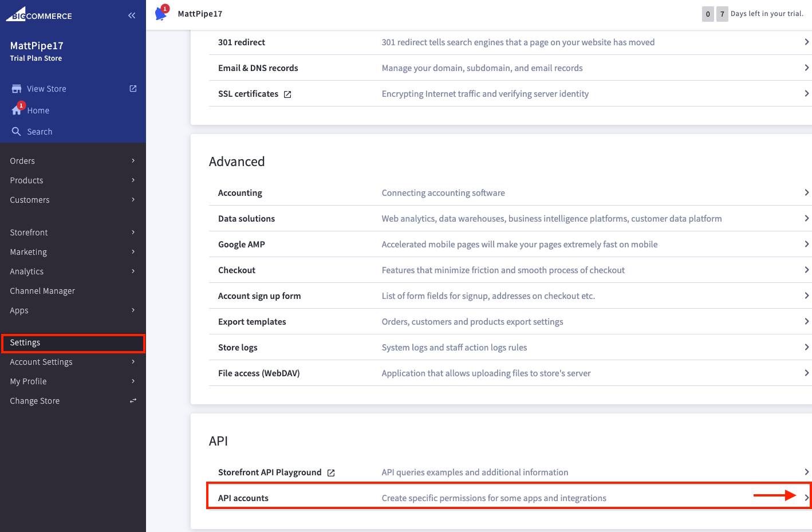The width and height of the screenshot is (812, 532).
Task: Click the Search magnifier icon
Action: [x=17, y=131]
